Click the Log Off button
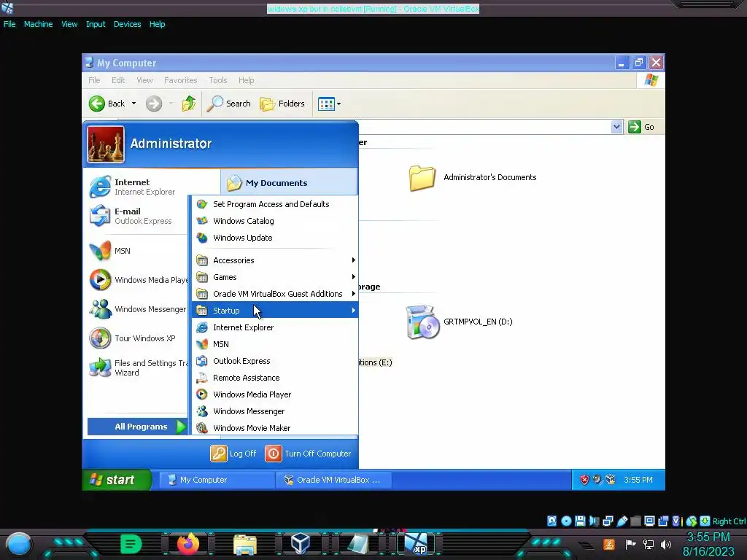The height and width of the screenshot is (560, 747). point(233,454)
